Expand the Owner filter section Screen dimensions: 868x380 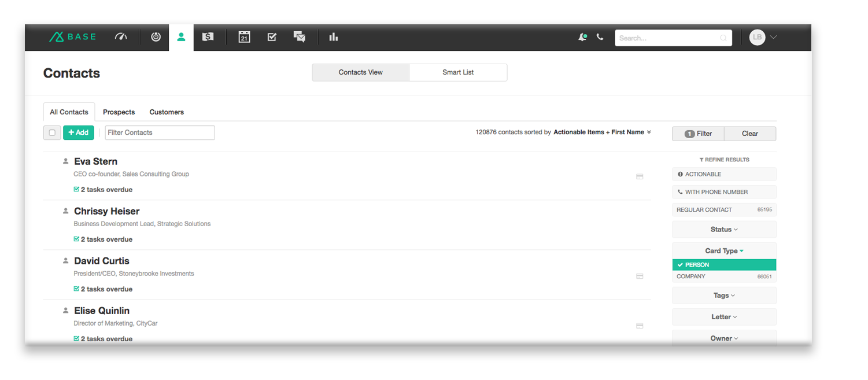[x=724, y=338]
